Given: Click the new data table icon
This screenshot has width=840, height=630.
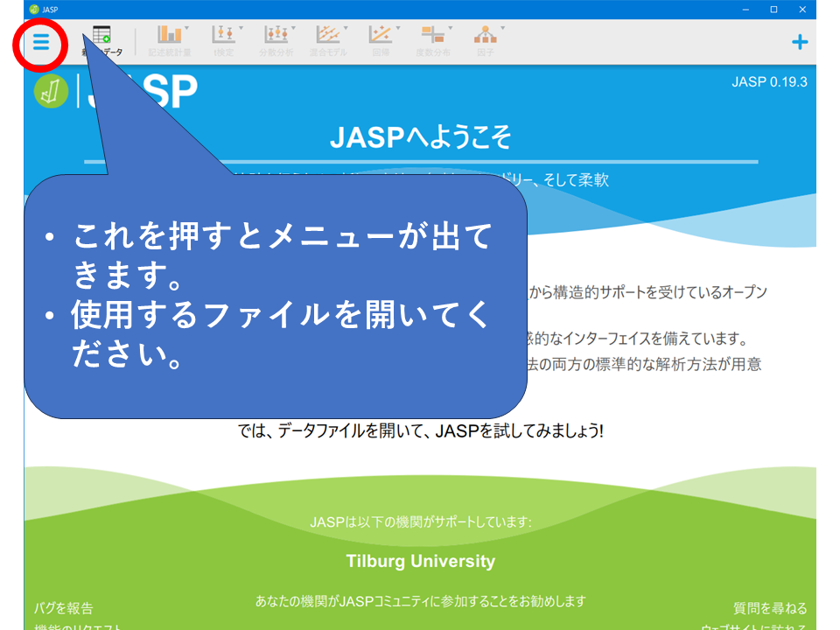Looking at the screenshot, I should click(x=101, y=35).
